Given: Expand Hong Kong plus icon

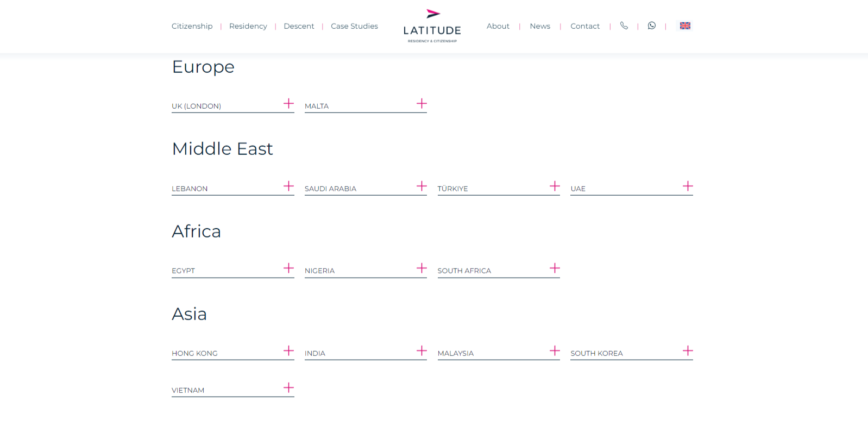Looking at the screenshot, I should pyautogui.click(x=288, y=351).
